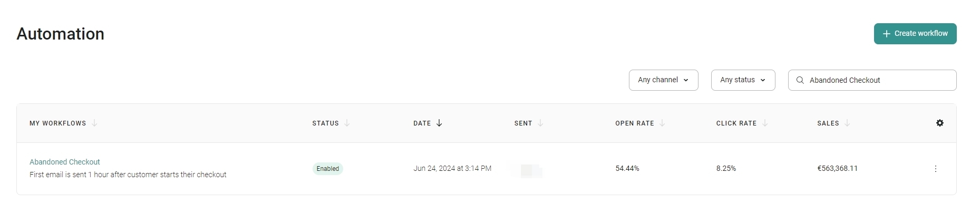Sort by My Workflows arrow icon
The image size is (980, 212).
[x=94, y=123]
